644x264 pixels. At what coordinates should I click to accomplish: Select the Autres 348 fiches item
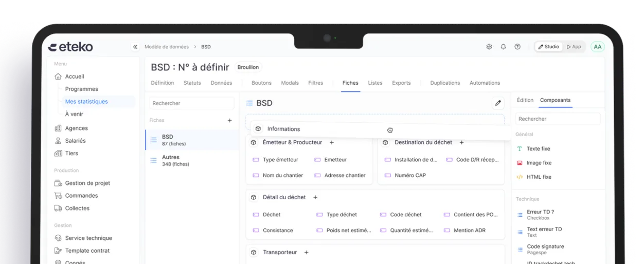pyautogui.click(x=192, y=161)
